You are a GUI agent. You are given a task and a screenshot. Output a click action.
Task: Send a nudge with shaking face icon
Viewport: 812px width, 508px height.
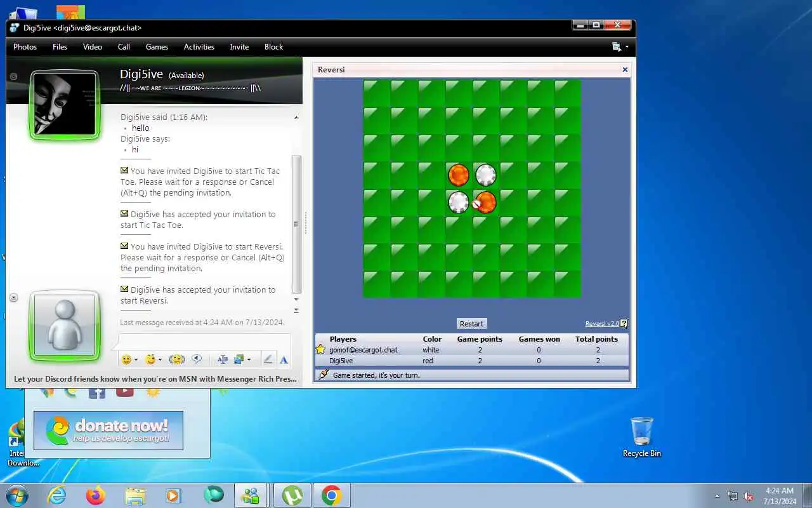point(176,359)
